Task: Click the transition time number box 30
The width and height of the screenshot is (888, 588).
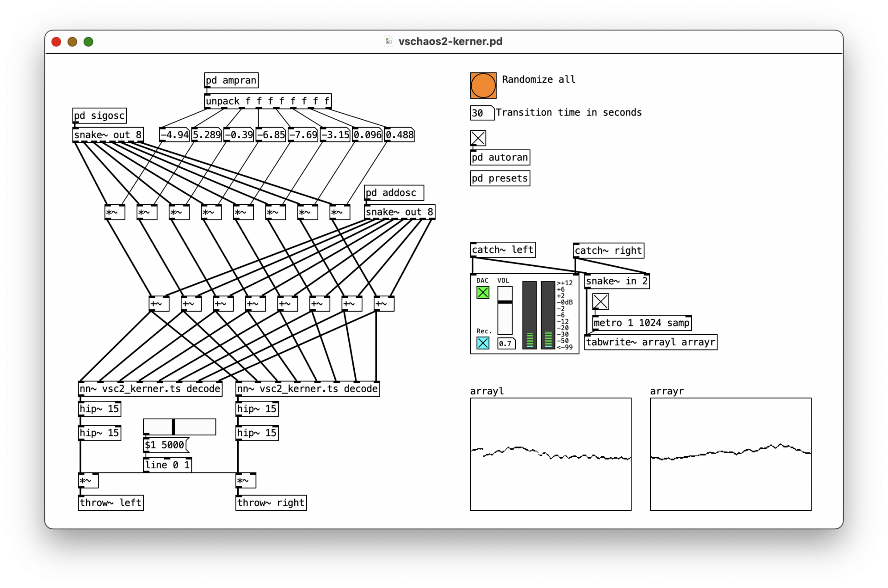Action: pyautogui.click(x=482, y=113)
